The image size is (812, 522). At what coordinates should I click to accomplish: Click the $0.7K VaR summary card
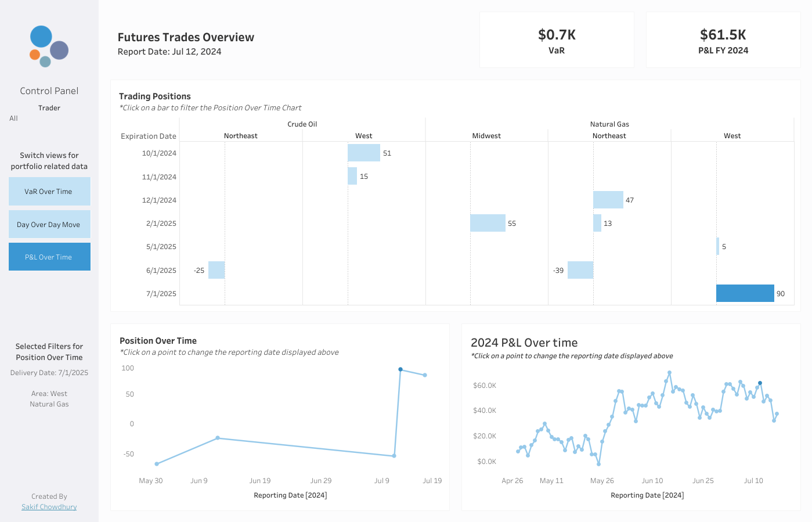pyautogui.click(x=557, y=40)
